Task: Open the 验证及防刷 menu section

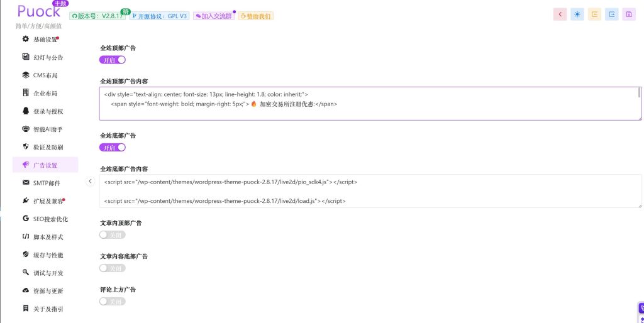Action: pyautogui.click(x=45, y=147)
